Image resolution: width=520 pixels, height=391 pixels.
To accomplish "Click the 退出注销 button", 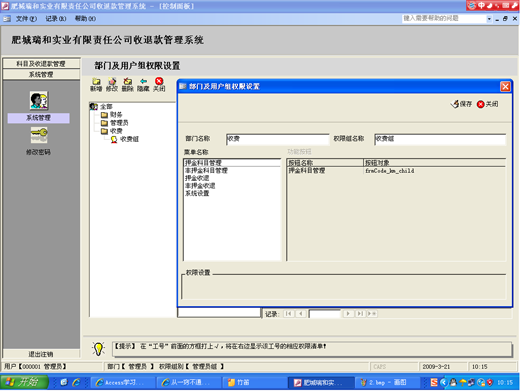I will pyautogui.click(x=41, y=354).
